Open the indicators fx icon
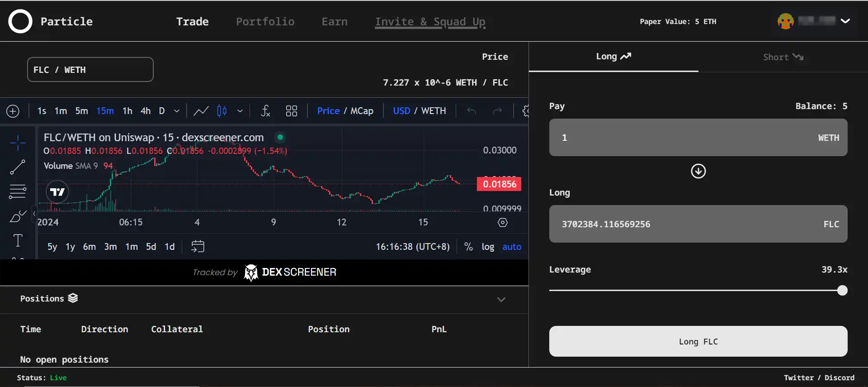Image resolution: width=868 pixels, height=387 pixels. pos(266,111)
